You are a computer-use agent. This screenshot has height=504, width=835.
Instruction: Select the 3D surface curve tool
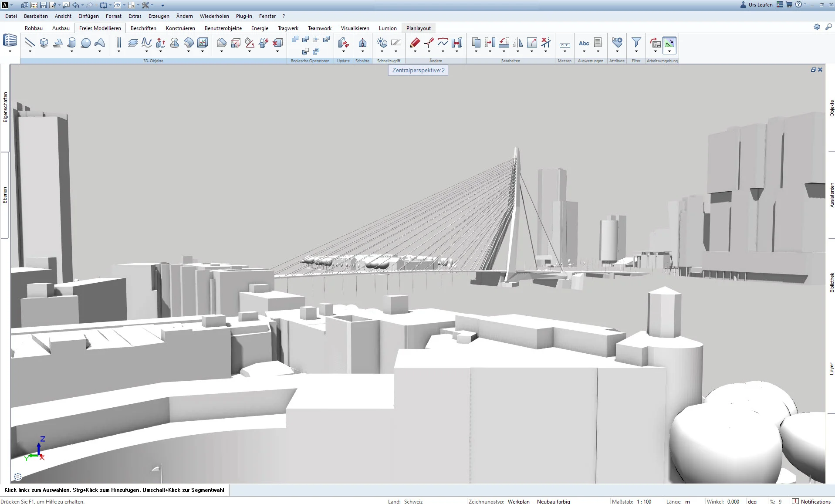coord(100,43)
